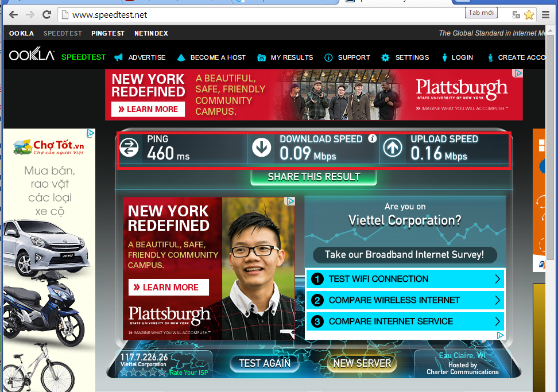
Task: Click Take our Broadband Internet Survey
Action: point(405,255)
